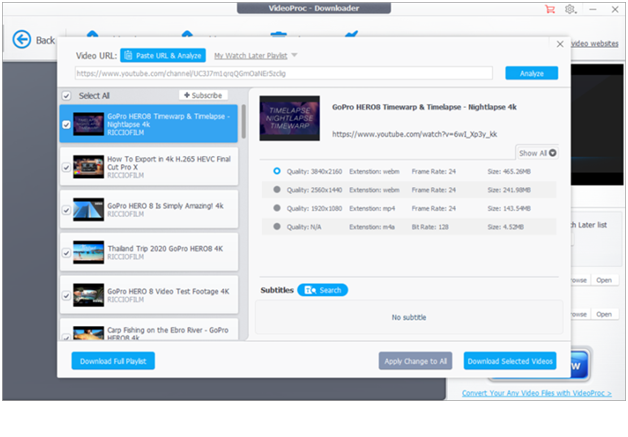Select thumbnail of How To Export in 4k video
This screenshot has width=628, height=437.
89,167
